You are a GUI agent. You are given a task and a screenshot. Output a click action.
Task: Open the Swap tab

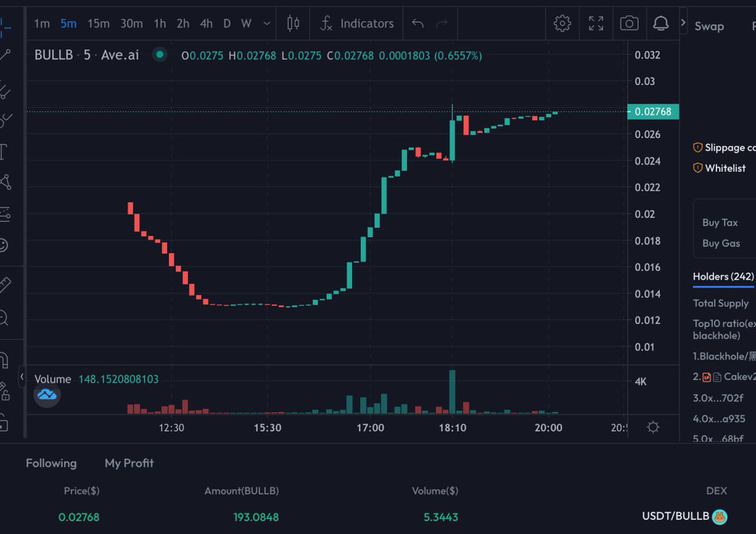coord(709,26)
